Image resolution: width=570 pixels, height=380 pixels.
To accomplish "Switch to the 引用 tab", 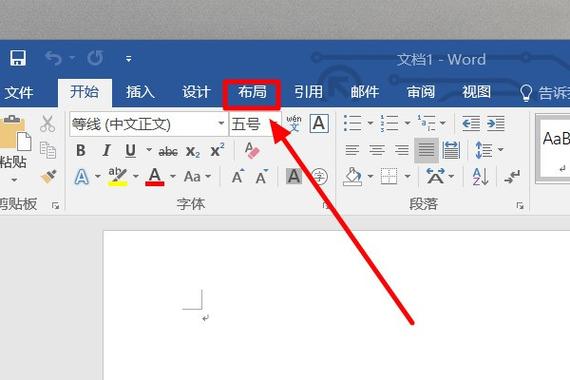I will (308, 92).
